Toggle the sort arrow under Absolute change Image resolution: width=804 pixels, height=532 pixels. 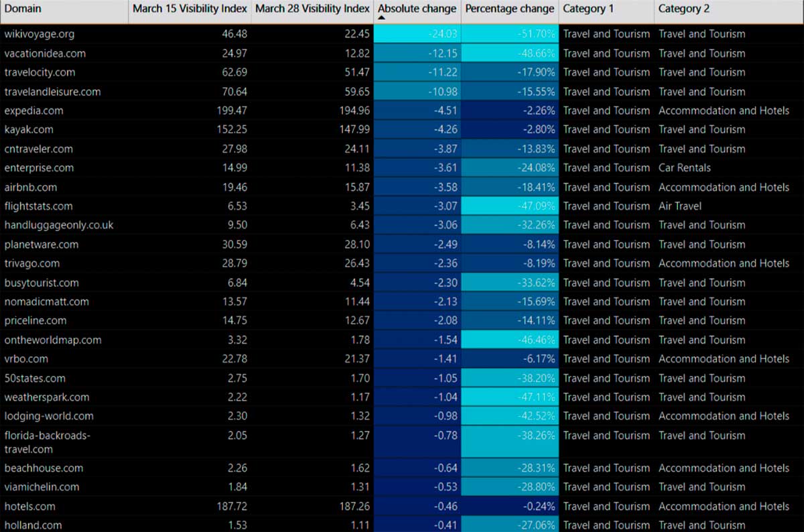[x=382, y=19]
